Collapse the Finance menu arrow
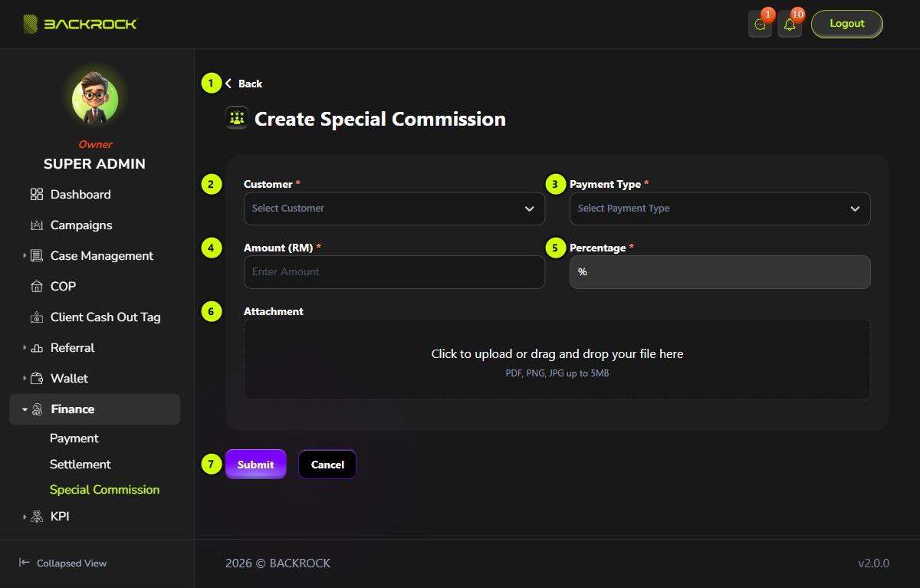The width and height of the screenshot is (920, 588). coord(25,409)
